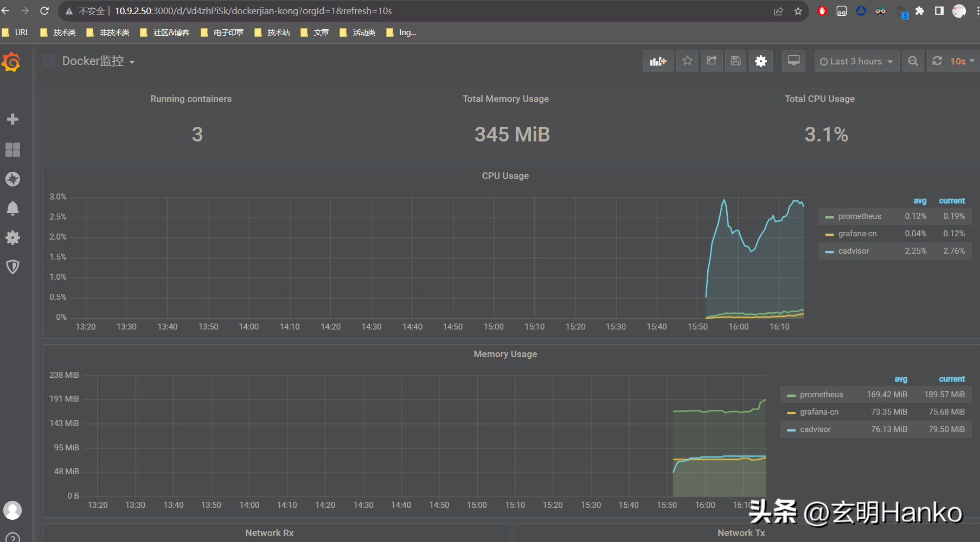Image resolution: width=980 pixels, height=542 pixels.
Task: Open dashboard settings gear
Action: pyautogui.click(x=761, y=61)
